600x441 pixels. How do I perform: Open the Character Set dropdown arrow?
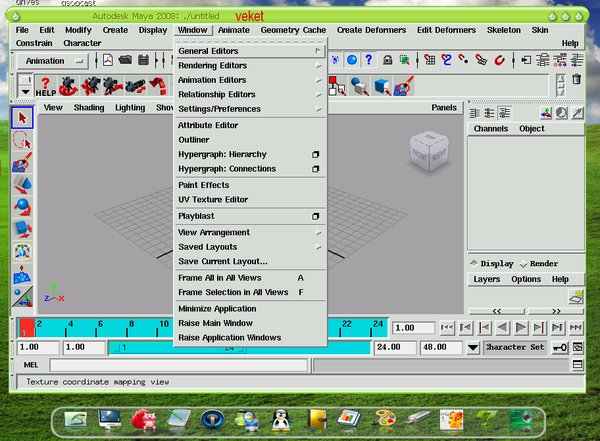(472, 347)
